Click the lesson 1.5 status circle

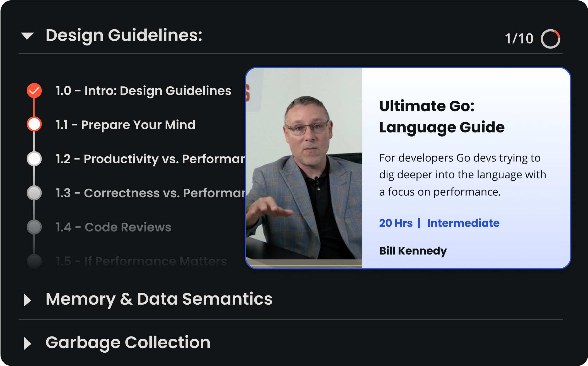coord(34,261)
